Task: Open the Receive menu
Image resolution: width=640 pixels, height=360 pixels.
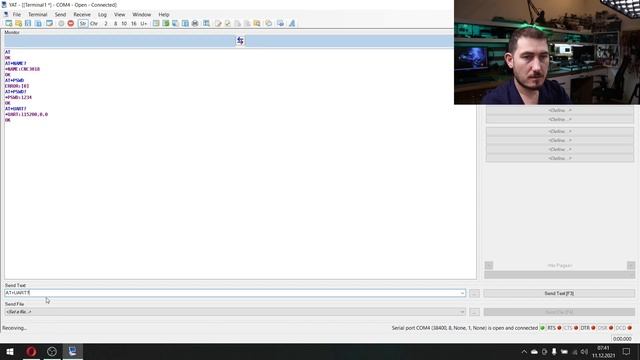Action: [x=82, y=14]
